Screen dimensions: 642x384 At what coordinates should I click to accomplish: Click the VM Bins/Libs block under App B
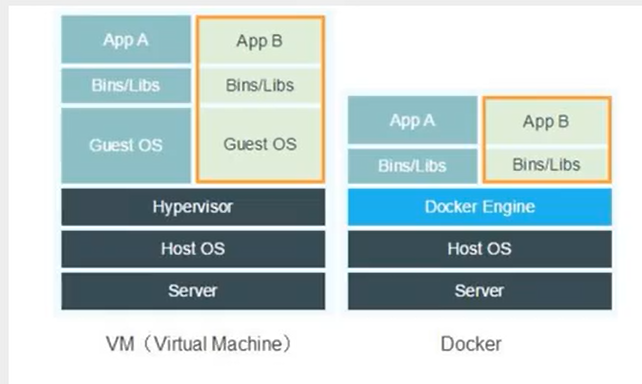[260, 86]
